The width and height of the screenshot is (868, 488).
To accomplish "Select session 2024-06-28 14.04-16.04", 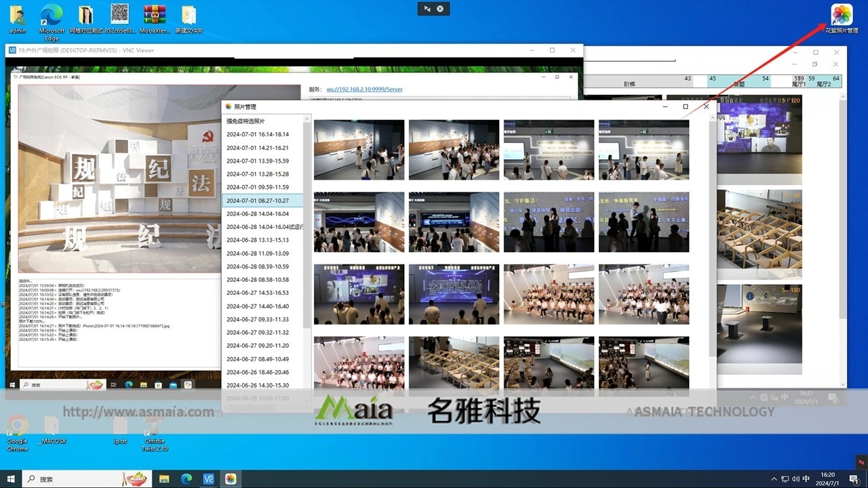I will (x=262, y=213).
